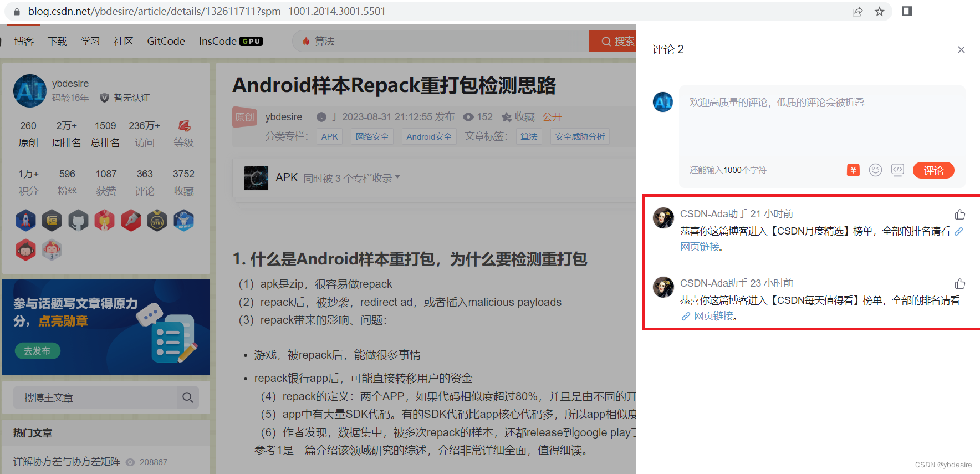Open the 社区 nav item
This screenshot has width=980, height=474.
coord(124,42)
